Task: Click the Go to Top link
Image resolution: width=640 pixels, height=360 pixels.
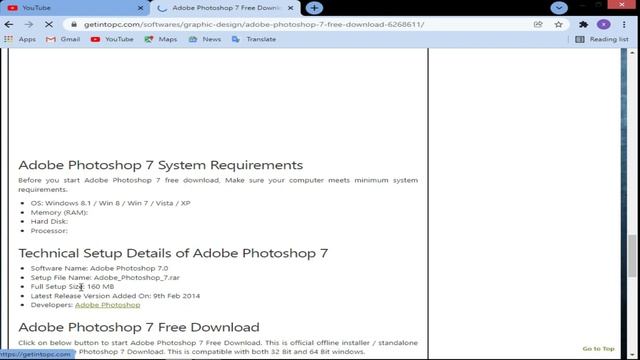Action: (598, 349)
